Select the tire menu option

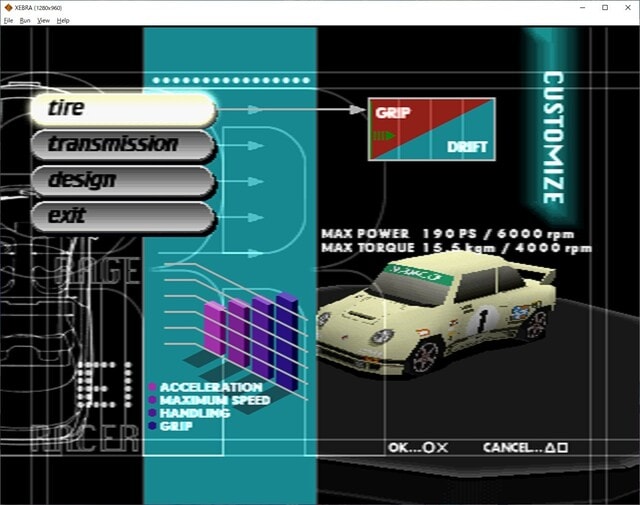point(123,109)
